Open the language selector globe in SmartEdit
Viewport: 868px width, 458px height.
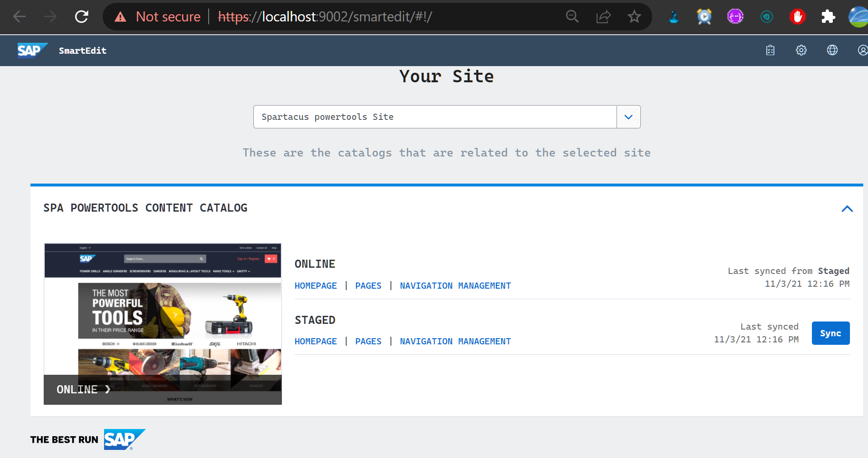point(832,50)
